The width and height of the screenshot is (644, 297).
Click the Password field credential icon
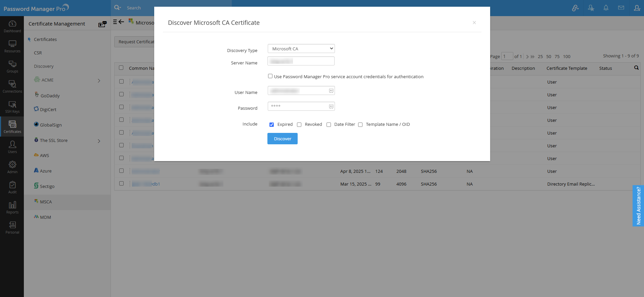[331, 106]
